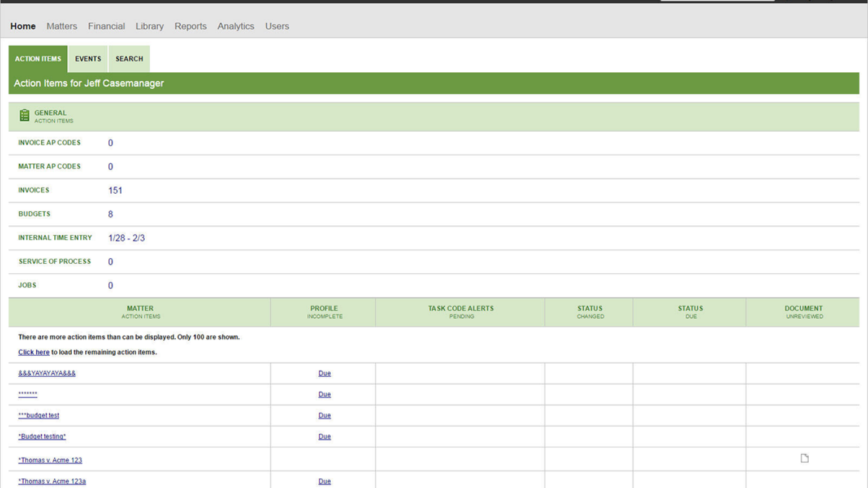Click the Profile Incomplete column header
The image size is (868, 488).
point(324,312)
